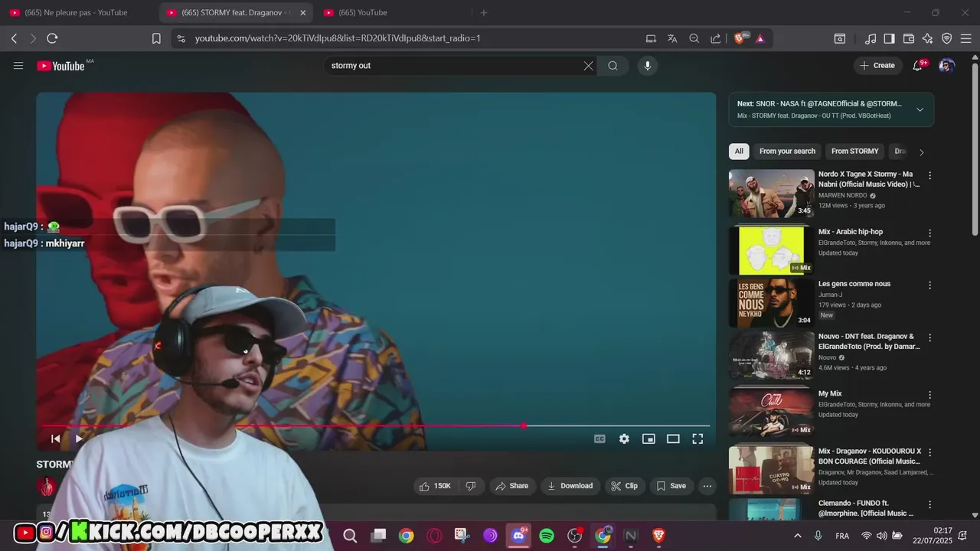
Task: Toggle theater mode
Action: [x=673, y=439]
